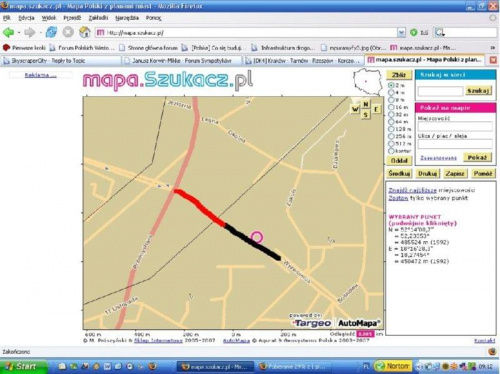Click the stop loading icon

[68, 32]
